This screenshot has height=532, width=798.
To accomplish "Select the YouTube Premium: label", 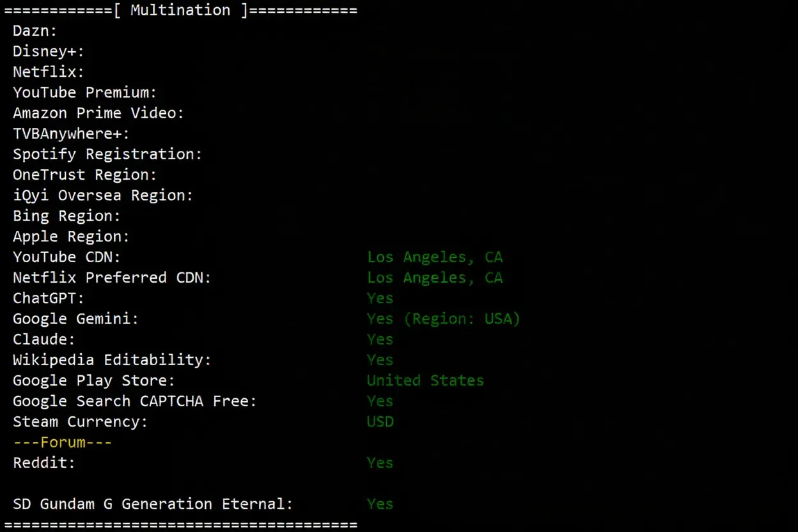I will (x=85, y=93).
